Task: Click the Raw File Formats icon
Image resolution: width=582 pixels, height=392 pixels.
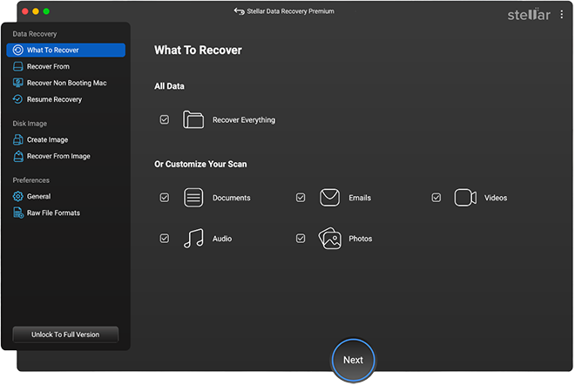Action: (x=18, y=213)
